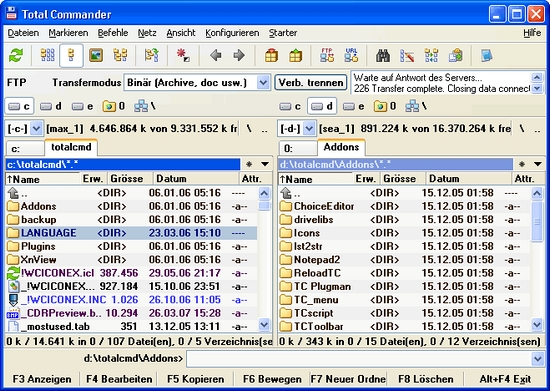Select the full details view toolbar icon
This screenshot has height=391, width=550.
click(71, 55)
